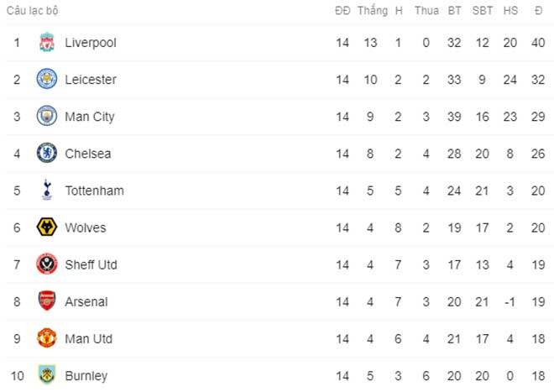Open the Liverpool team name link
Screen dimensions: 554x392
(91, 43)
